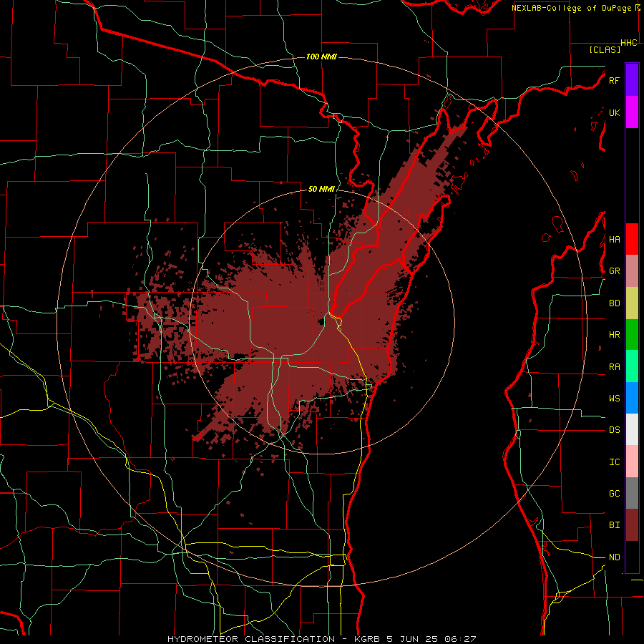Click the BI dark red legend swatch
This screenshot has width=644, height=644.
632,525
